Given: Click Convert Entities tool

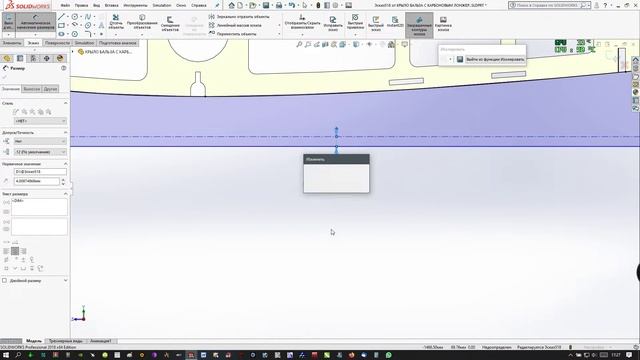Looking at the screenshot, I should pyautogui.click(x=142, y=22).
